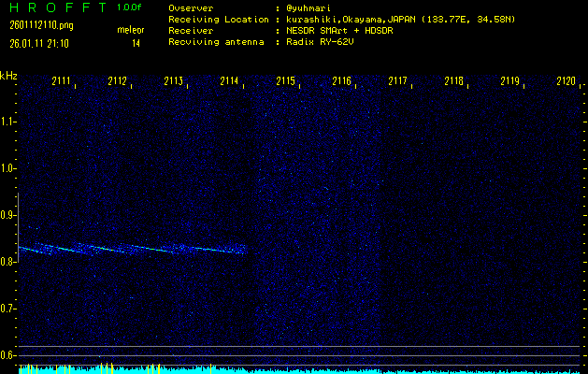Viewport: 588px width, 374px height.
Task: Click the HROFFT title text
Action: pos(59,7)
